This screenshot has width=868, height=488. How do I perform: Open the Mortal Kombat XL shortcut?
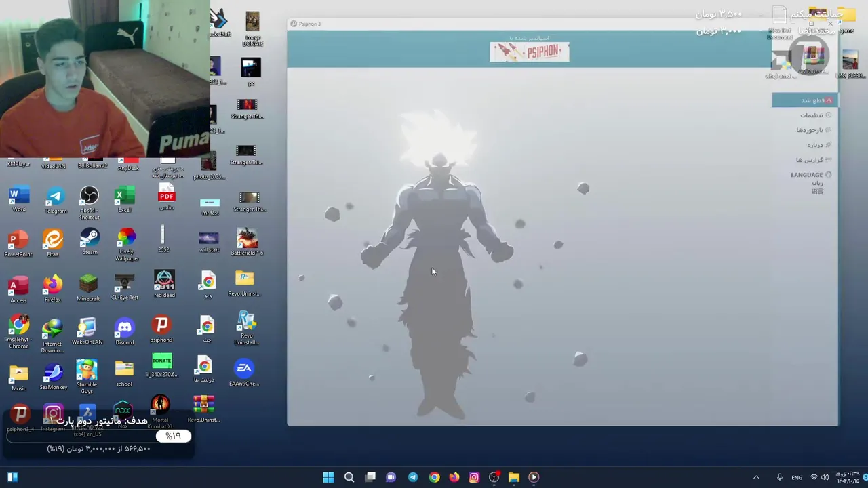pos(160,412)
